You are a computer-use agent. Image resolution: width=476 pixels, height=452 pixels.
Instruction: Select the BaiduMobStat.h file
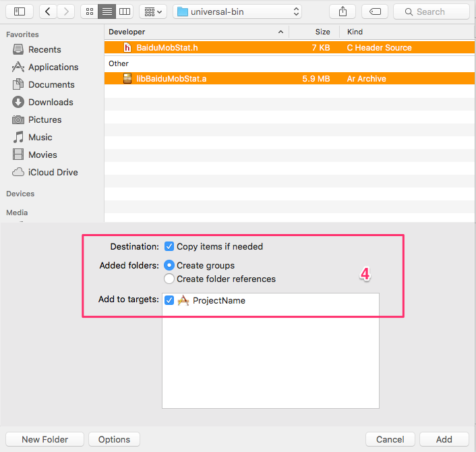tap(290, 48)
